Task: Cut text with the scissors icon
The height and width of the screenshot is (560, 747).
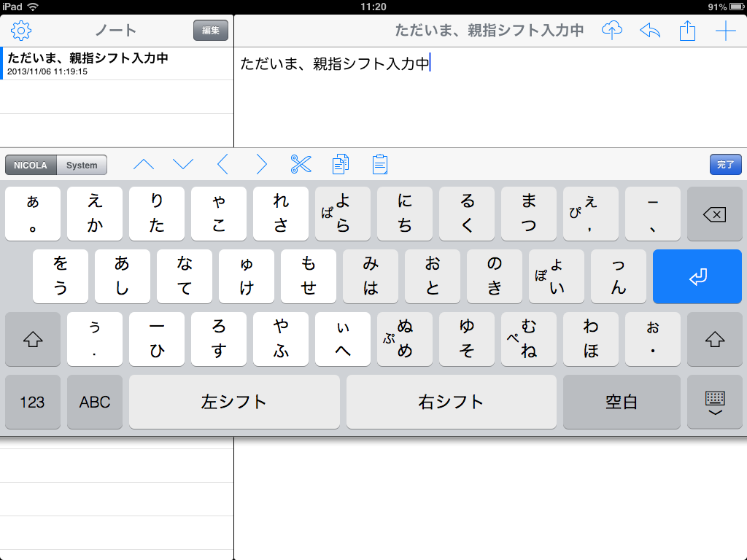Action: tap(301, 164)
